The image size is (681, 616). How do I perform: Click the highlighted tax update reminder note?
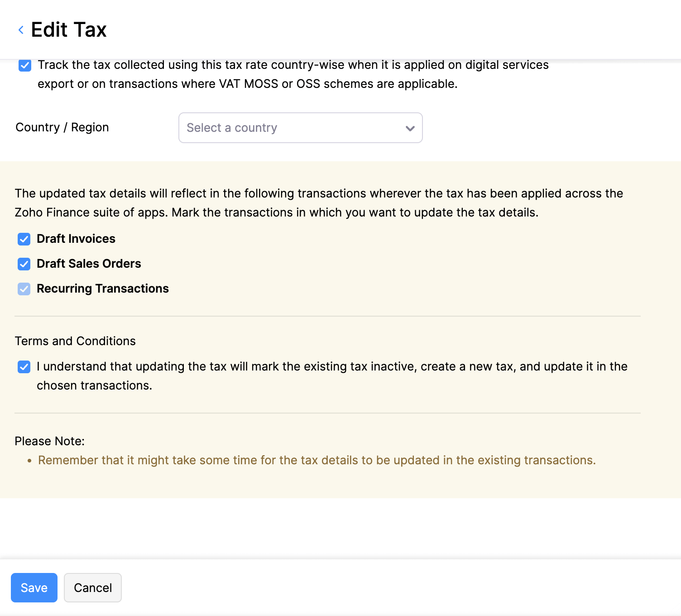click(x=317, y=460)
